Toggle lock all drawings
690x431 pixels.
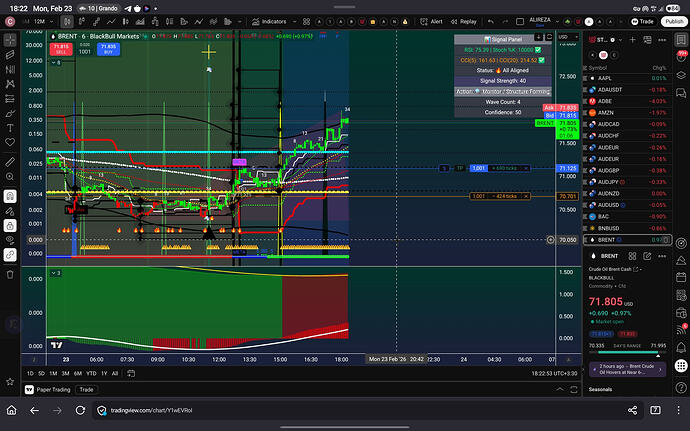pyautogui.click(x=10, y=225)
